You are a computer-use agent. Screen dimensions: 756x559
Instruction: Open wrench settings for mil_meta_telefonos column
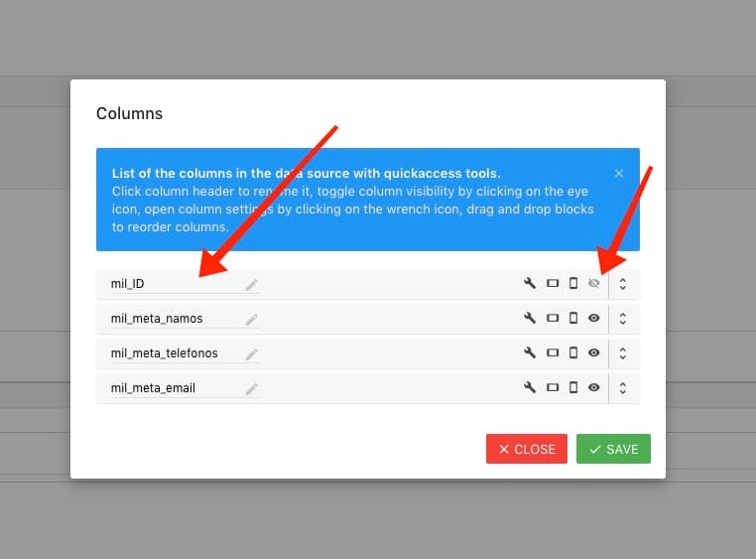[x=530, y=352]
